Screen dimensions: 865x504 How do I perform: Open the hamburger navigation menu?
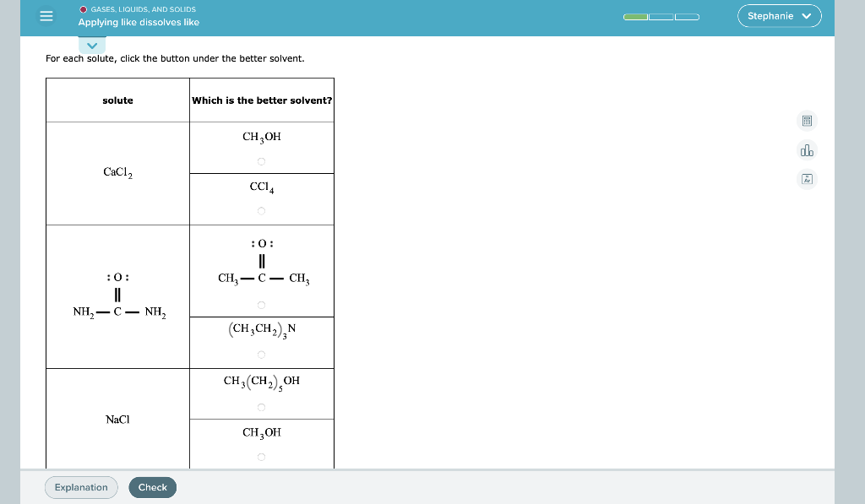[x=46, y=17]
